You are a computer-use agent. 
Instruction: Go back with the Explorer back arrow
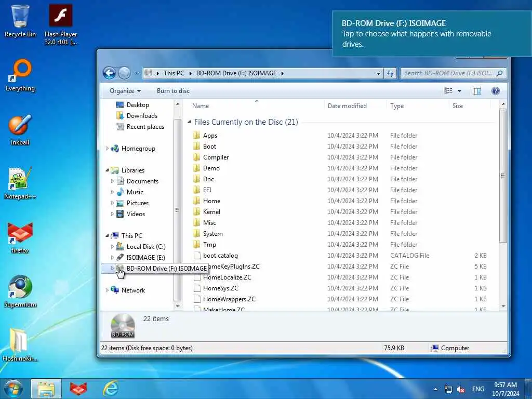[109, 73]
